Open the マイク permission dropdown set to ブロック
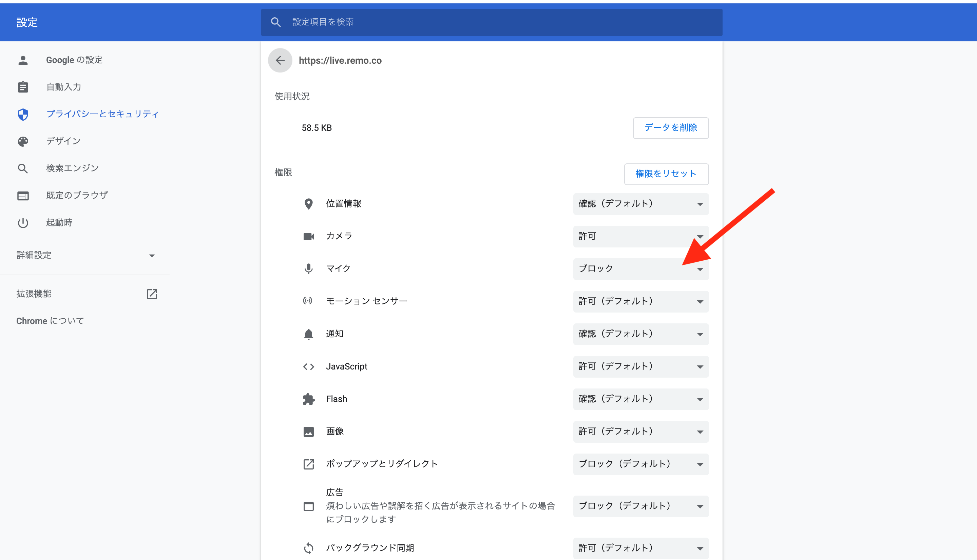Viewport: 977px width, 560px height. click(640, 269)
